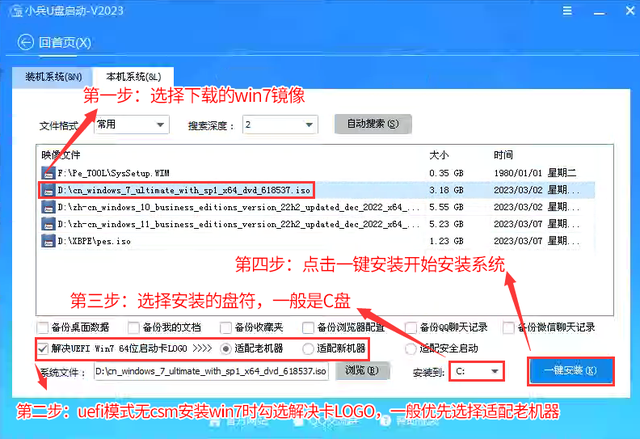Click 映像文件 column header
The width and height of the screenshot is (640, 439).
click(x=61, y=155)
